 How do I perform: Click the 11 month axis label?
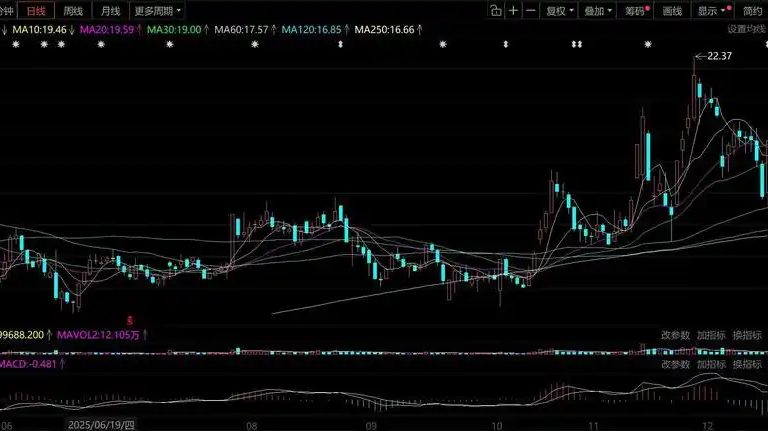click(593, 426)
